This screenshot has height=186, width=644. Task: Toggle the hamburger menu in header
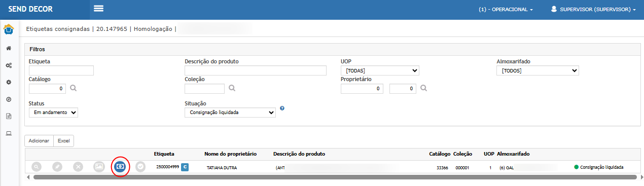99,9
